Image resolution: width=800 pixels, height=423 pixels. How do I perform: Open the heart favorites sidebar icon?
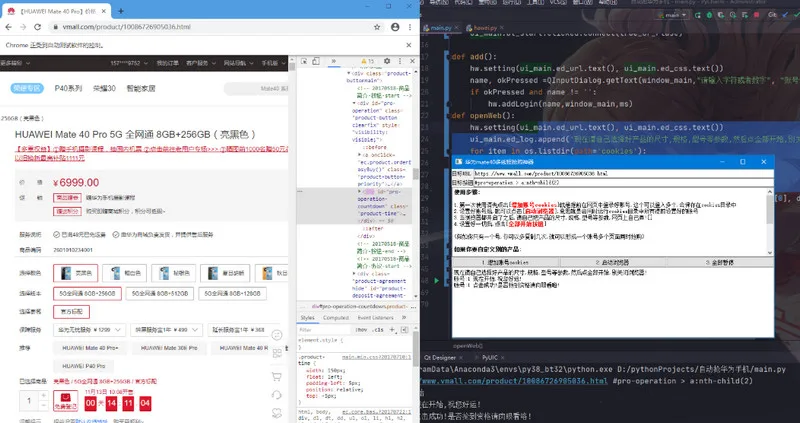277,413
